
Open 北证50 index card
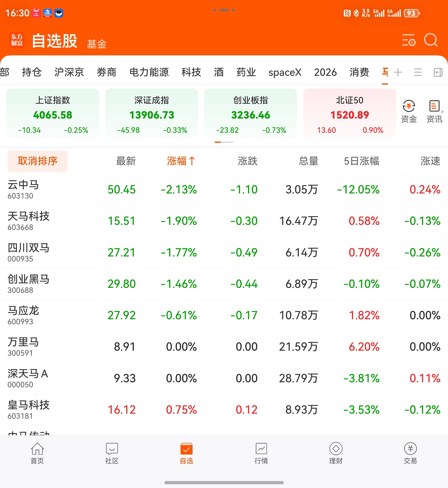(x=349, y=113)
